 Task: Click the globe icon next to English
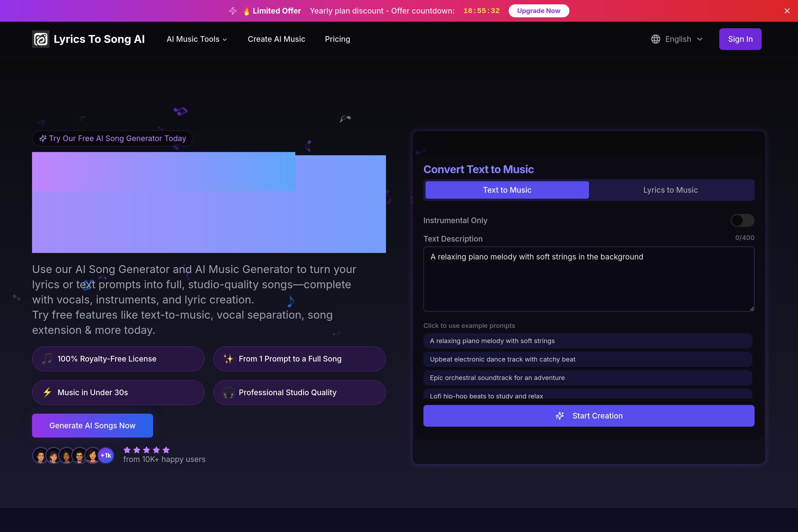[x=655, y=39]
